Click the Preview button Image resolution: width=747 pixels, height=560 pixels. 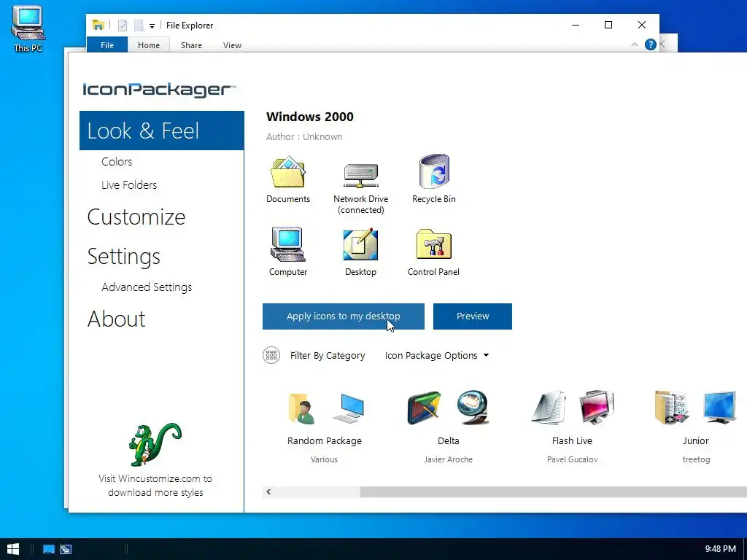[x=473, y=316]
